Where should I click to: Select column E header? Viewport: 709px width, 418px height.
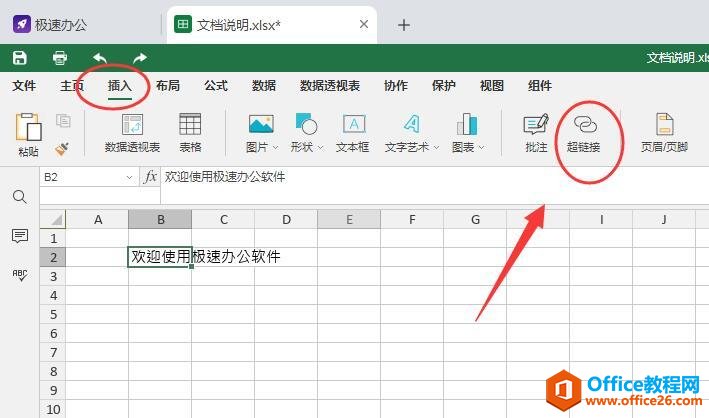pos(349,219)
